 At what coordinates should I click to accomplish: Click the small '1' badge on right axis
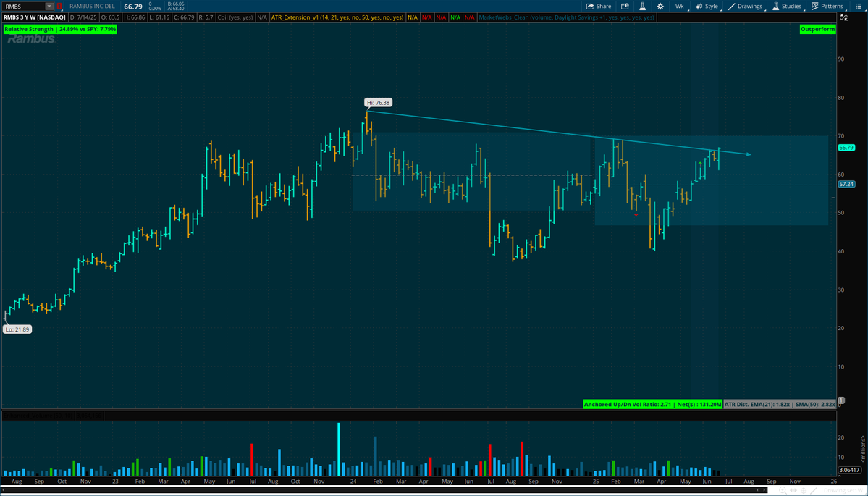pyautogui.click(x=841, y=400)
